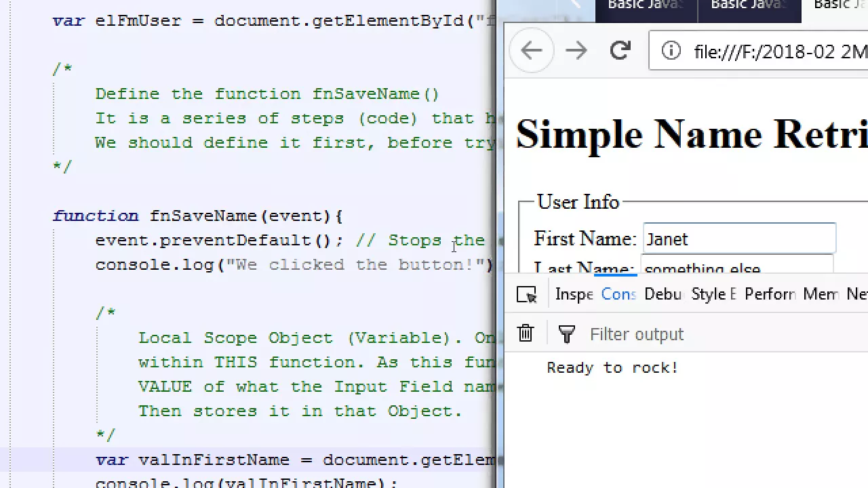Activate the element picker icon in devtools
This screenshot has height=488, width=868.
point(526,294)
